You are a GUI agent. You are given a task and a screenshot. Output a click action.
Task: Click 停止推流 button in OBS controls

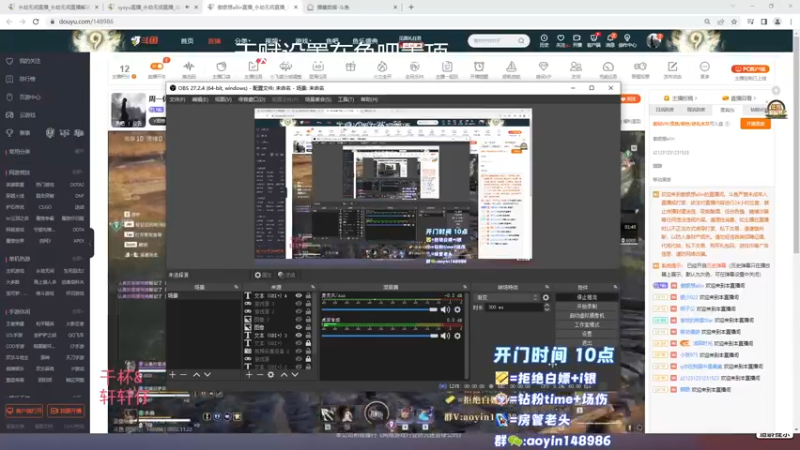[x=587, y=297]
